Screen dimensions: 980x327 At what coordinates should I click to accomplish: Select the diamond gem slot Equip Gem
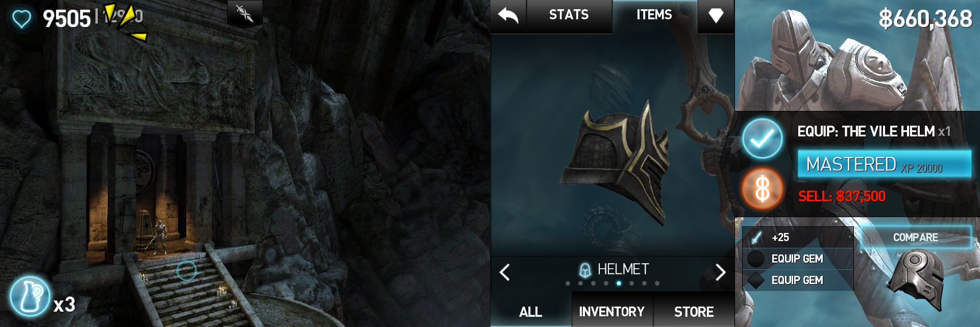coord(798,280)
